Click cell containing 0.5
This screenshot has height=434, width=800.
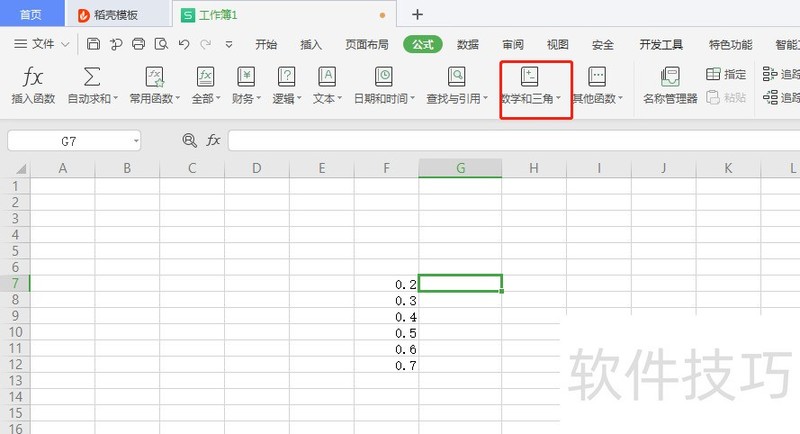pyautogui.click(x=386, y=333)
